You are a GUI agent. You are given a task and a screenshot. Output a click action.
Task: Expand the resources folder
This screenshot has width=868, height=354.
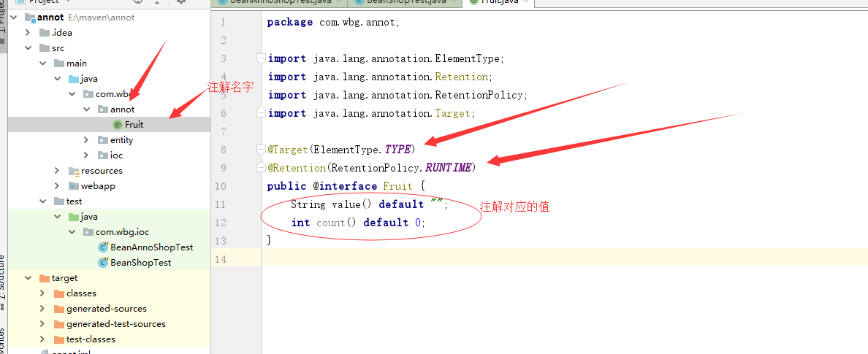point(57,171)
